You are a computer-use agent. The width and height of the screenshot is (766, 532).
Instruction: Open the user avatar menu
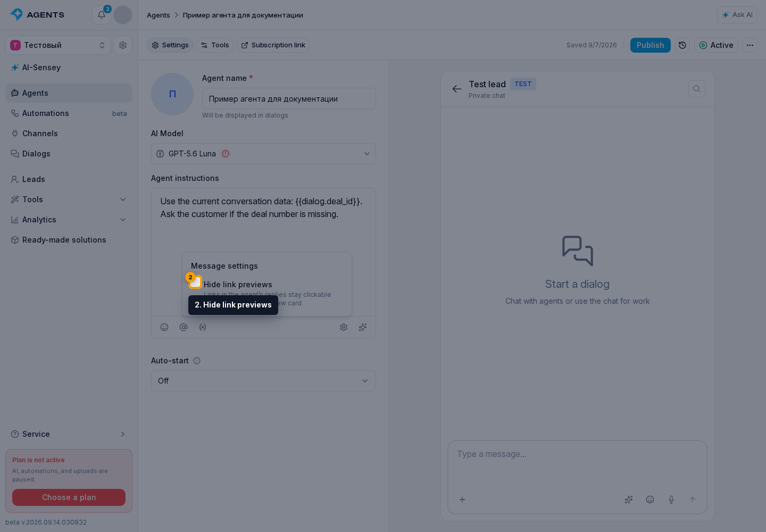[x=123, y=15]
